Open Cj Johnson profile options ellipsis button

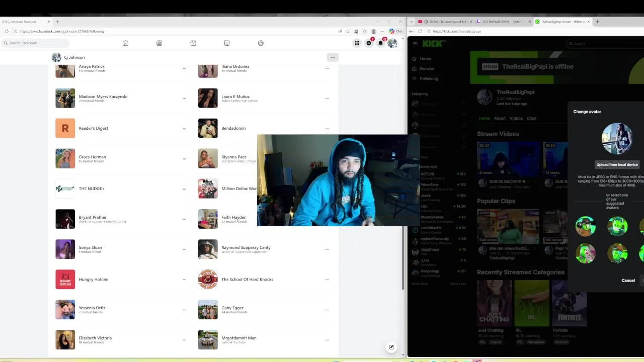333,57
